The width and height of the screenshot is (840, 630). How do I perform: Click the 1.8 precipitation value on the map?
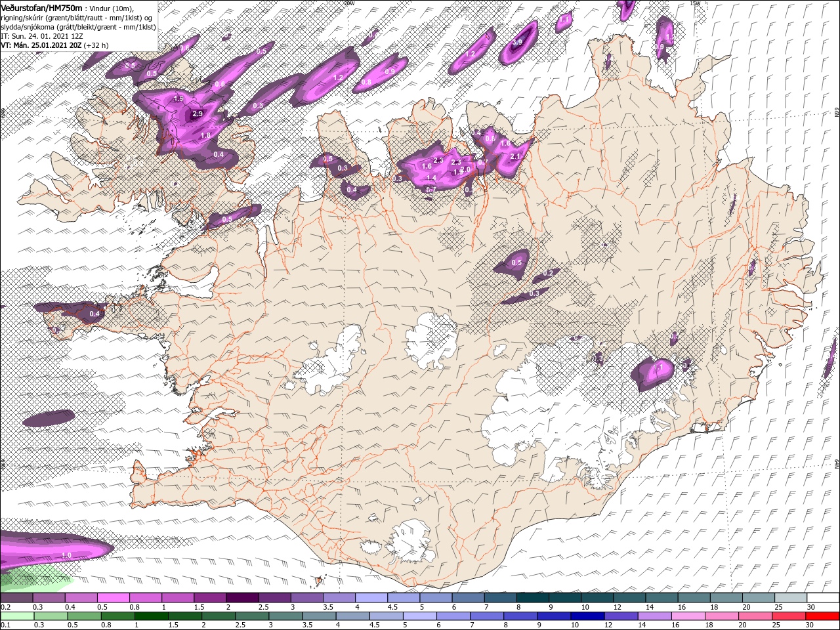point(205,135)
